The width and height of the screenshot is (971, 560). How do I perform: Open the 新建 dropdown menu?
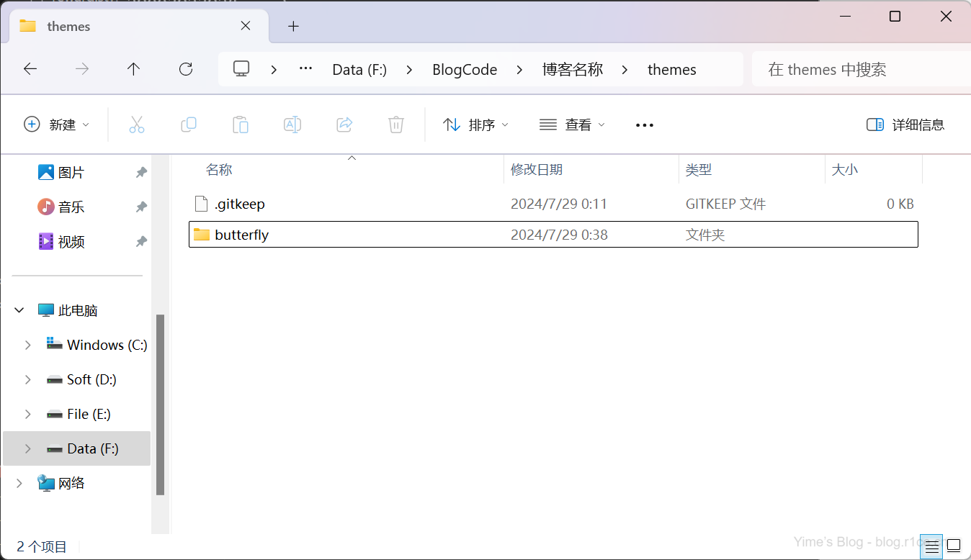[57, 125]
